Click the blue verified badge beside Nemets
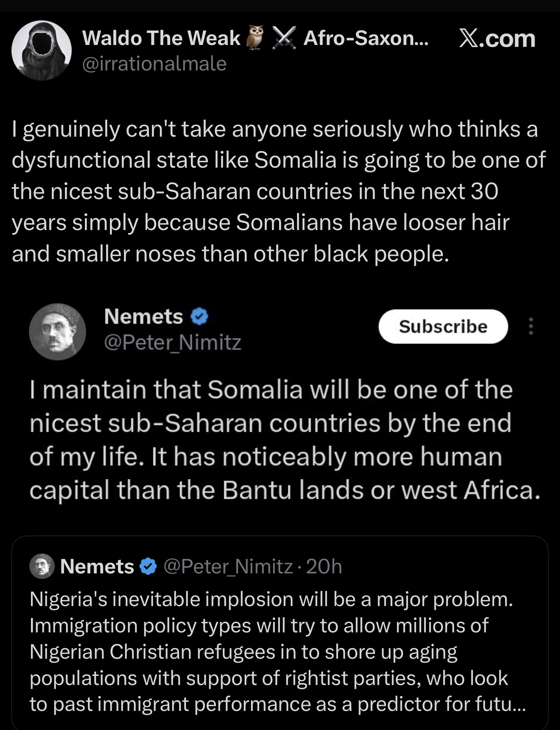This screenshot has height=730, width=560. 199,317
